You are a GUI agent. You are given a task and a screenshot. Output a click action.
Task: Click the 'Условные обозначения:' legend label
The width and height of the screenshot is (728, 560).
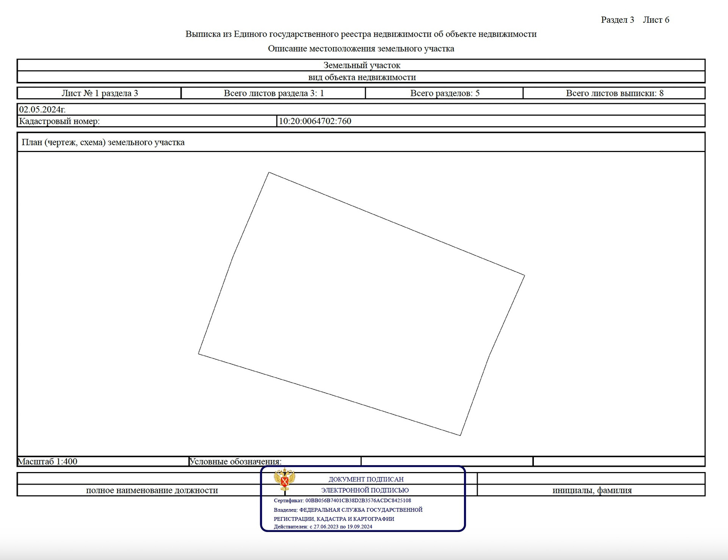(x=235, y=461)
